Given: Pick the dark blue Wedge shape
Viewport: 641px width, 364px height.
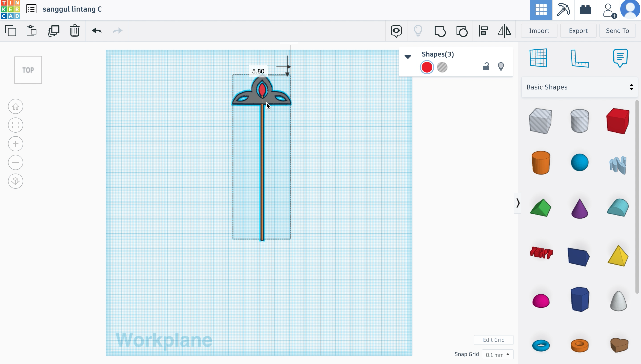Looking at the screenshot, I should pos(578,257).
